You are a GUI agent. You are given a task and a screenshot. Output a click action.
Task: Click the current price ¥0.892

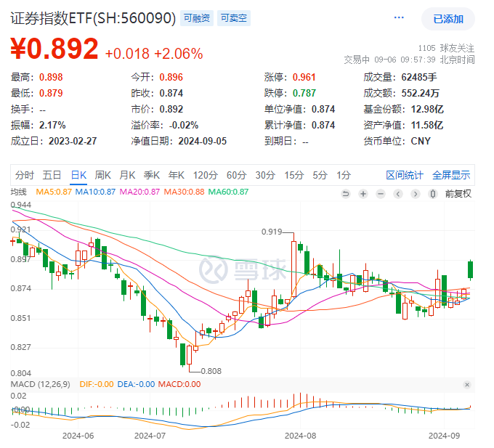point(54,49)
